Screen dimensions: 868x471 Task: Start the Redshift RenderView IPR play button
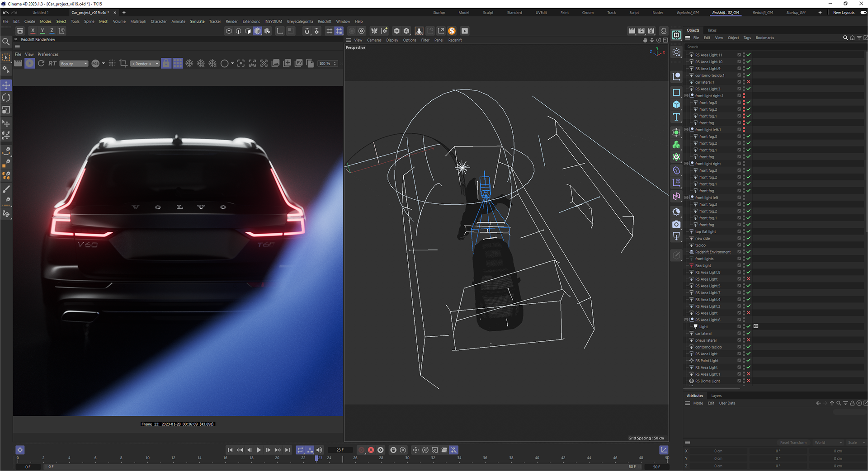(x=29, y=63)
